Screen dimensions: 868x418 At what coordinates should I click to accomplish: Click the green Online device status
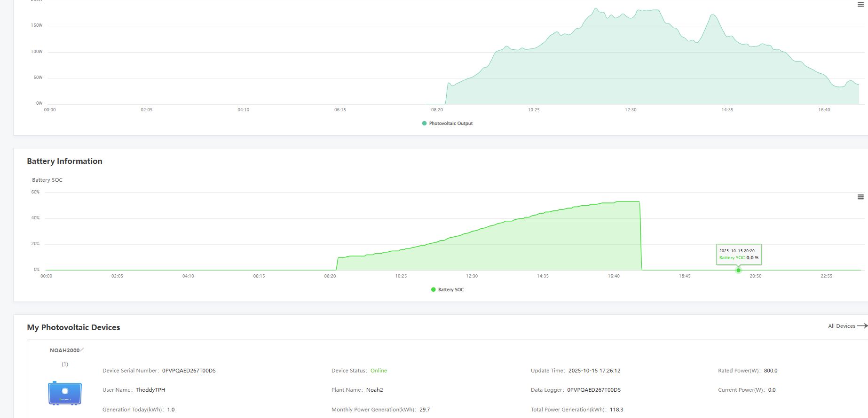click(379, 371)
